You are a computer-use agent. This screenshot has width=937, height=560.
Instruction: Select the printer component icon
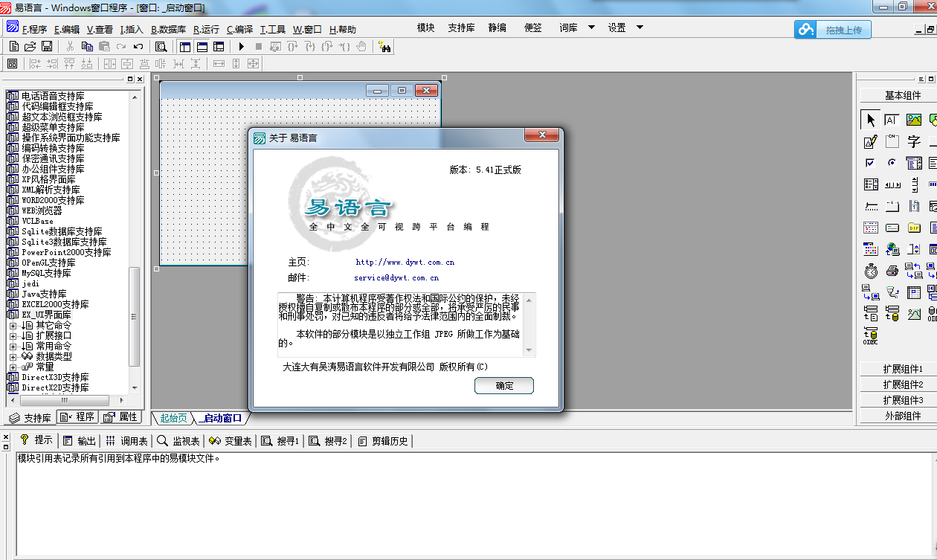pos(892,271)
